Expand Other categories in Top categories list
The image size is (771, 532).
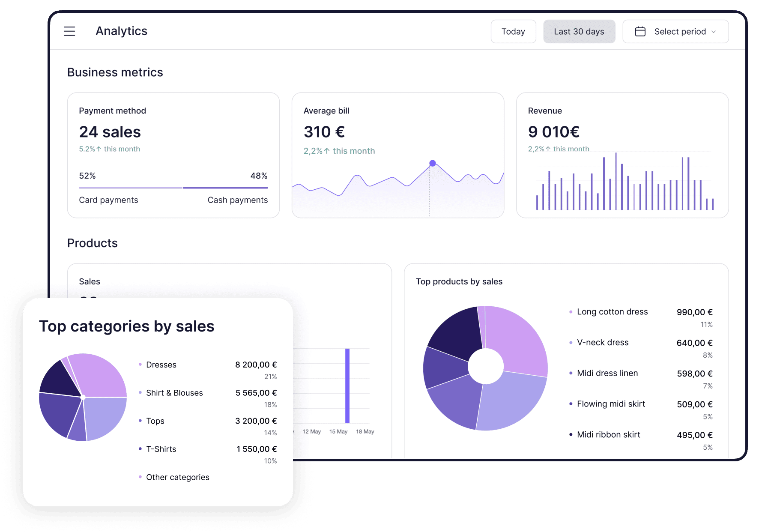click(x=177, y=477)
